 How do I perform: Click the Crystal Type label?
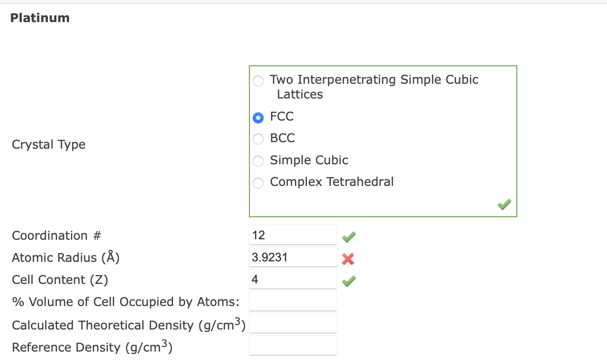48,144
